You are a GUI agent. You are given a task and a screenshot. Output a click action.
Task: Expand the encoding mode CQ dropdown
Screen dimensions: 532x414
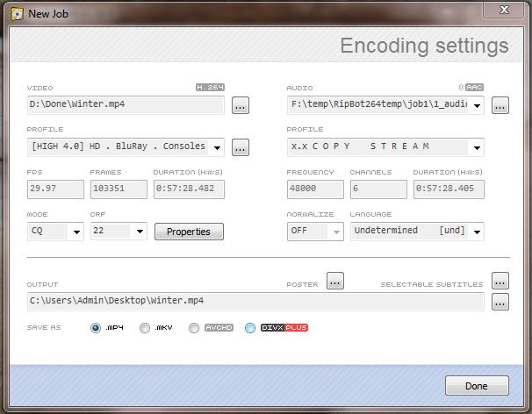(75, 232)
